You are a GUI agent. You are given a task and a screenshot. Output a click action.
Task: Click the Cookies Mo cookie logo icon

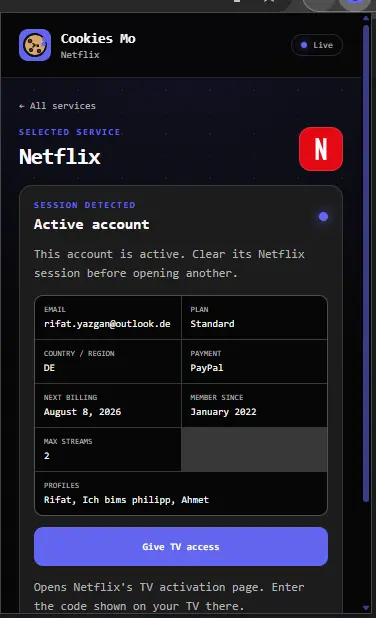tap(35, 45)
